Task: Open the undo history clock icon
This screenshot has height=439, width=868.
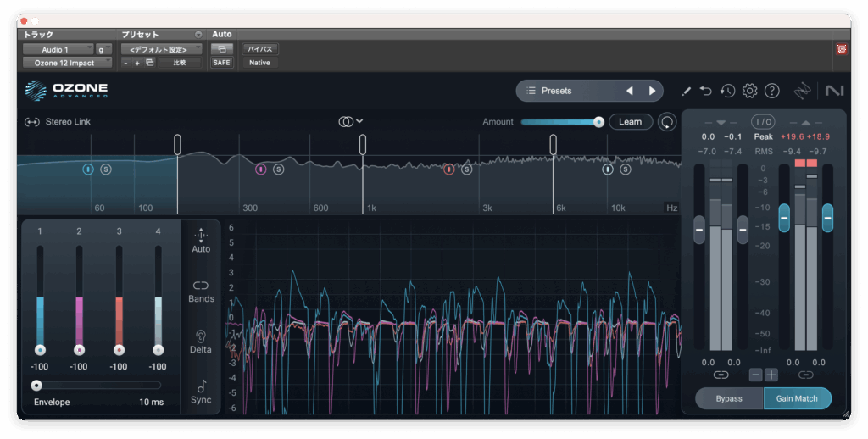Action: coord(727,91)
